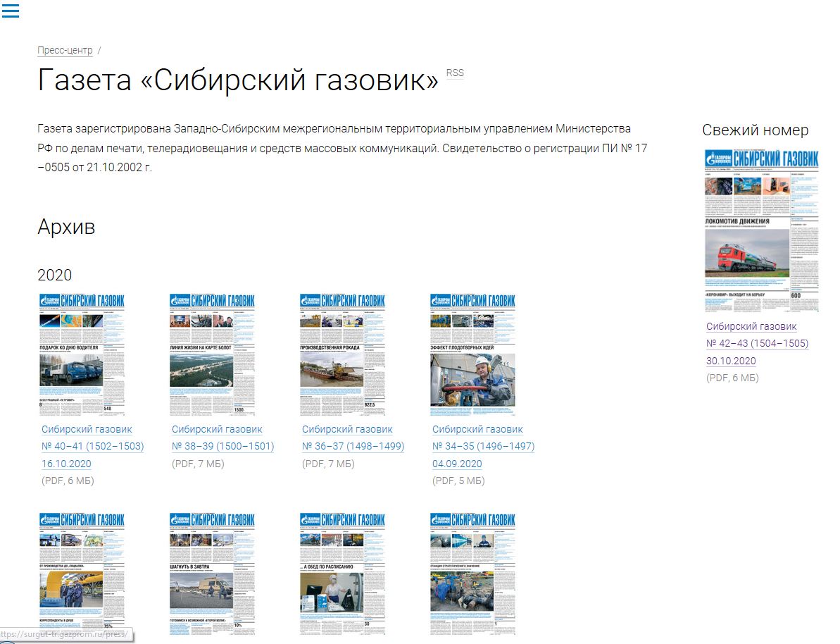Click the 30.10.2020 date link
Viewport: 840px width, 644px height.
pos(731,361)
